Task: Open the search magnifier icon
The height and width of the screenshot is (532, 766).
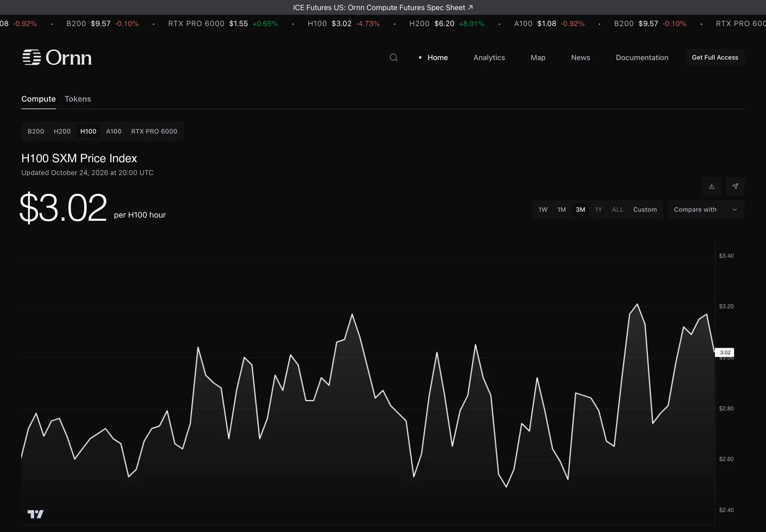Action: click(x=394, y=57)
